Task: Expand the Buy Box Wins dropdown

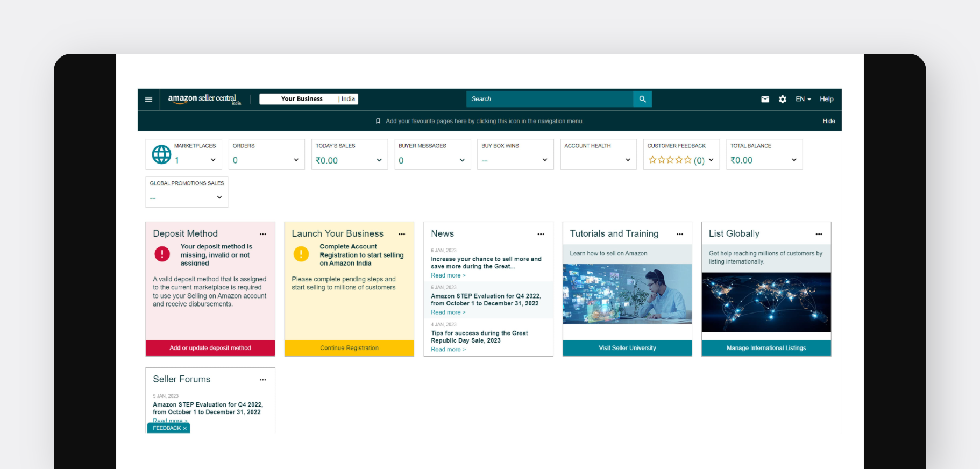Action: [x=545, y=160]
